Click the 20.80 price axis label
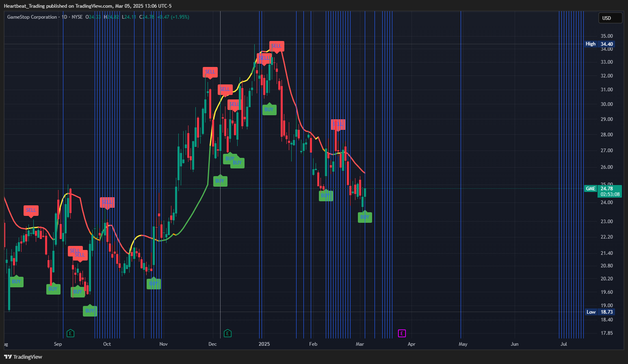 pos(607,266)
